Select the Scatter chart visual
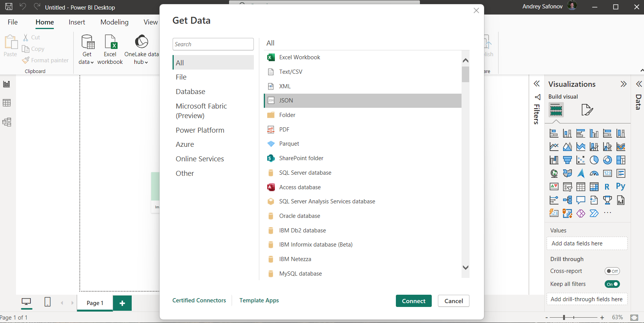Image resolution: width=644 pixels, height=323 pixels. pyautogui.click(x=581, y=160)
